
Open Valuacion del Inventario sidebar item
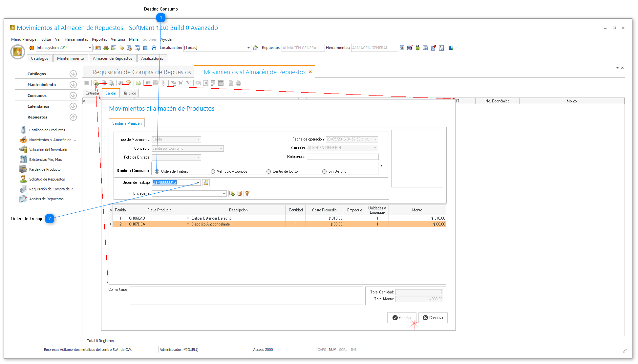click(48, 150)
